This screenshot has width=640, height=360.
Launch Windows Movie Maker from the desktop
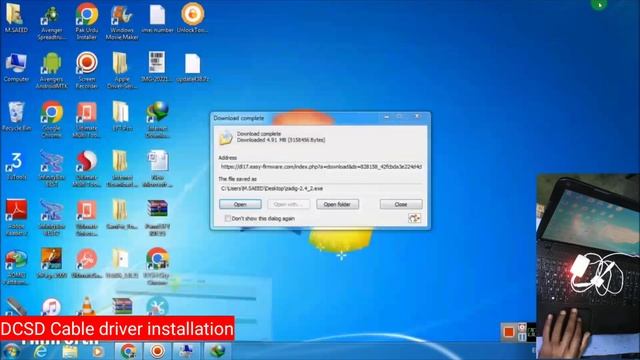122,22
